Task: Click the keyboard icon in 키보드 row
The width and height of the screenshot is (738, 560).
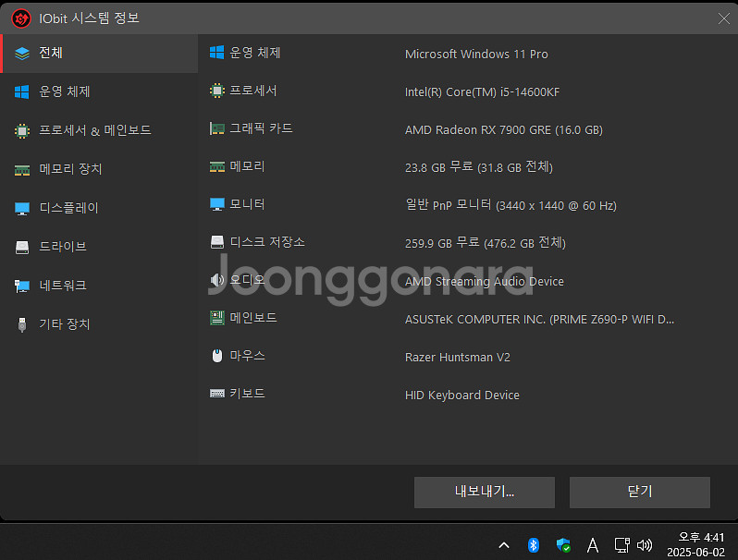Action: 217,394
